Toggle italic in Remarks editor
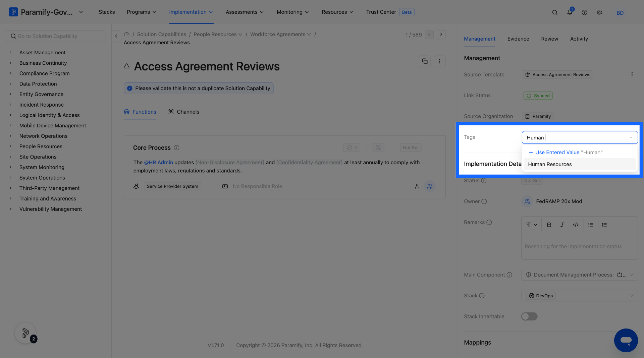Image resolution: width=644 pixels, height=358 pixels. tap(562, 225)
